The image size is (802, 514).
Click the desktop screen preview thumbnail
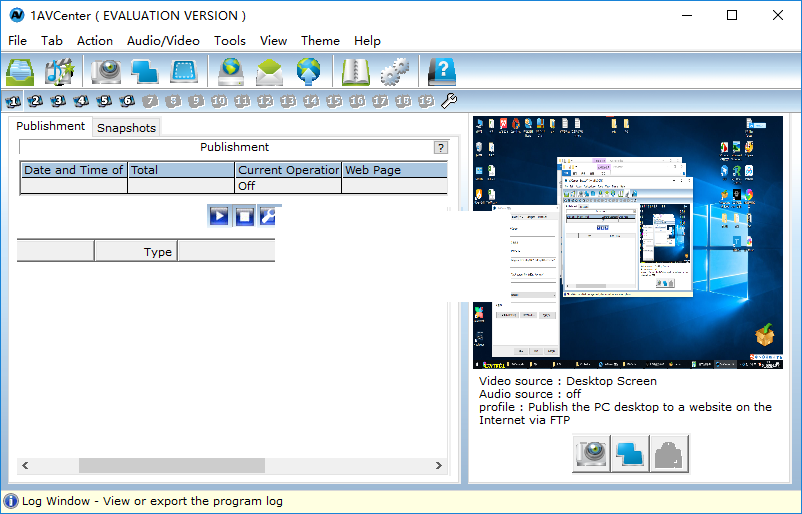point(628,242)
